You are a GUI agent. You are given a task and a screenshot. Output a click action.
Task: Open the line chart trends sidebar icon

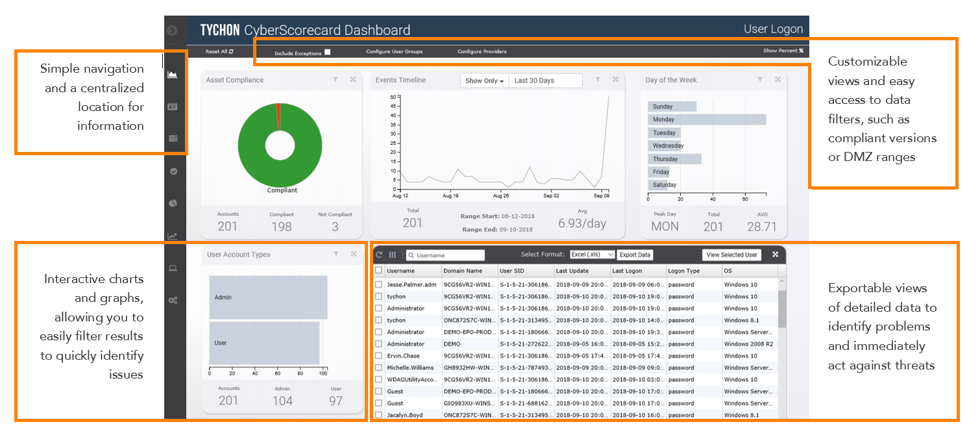click(x=173, y=236)
